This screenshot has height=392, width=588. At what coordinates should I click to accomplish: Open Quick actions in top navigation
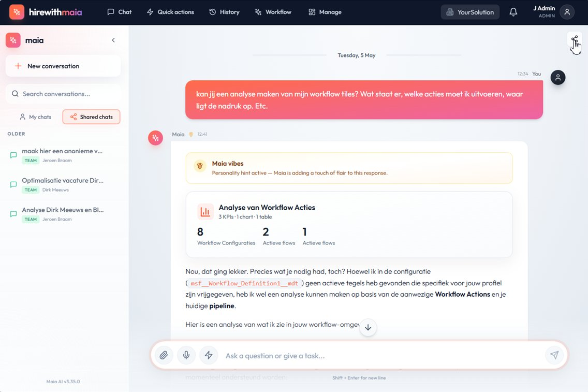170,12
